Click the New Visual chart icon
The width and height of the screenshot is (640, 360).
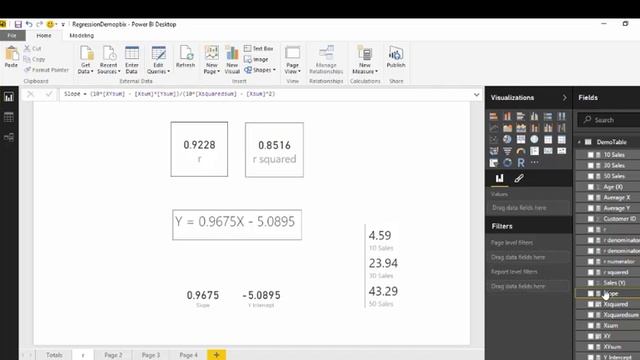coord(232,53)
